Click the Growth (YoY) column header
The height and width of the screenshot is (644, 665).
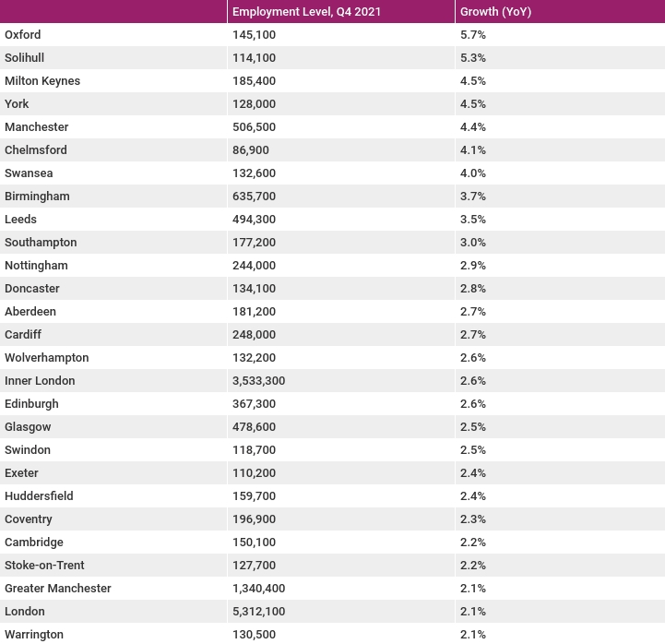point(495,11)
